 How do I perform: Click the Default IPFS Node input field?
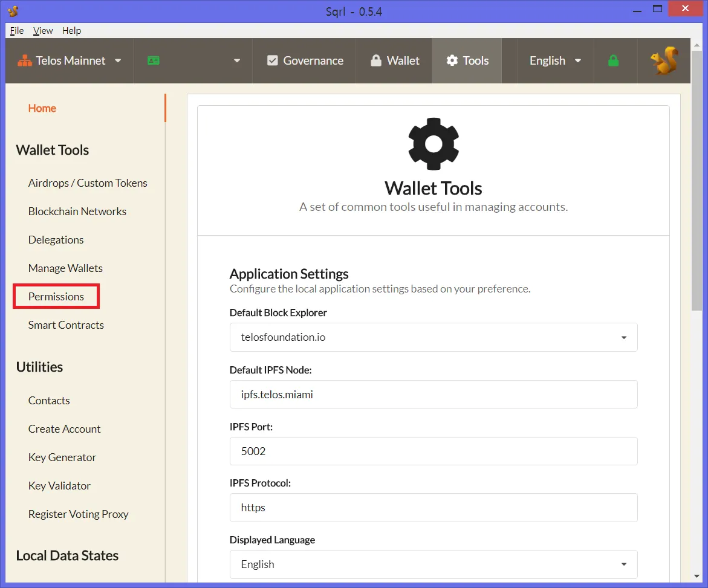(434, 395)
